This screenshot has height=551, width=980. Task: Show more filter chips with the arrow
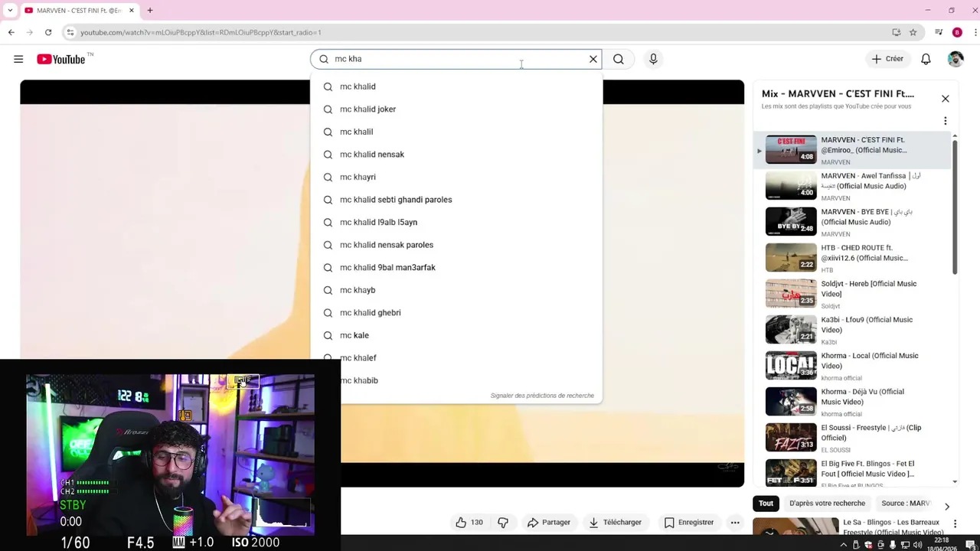click(946, 506)
